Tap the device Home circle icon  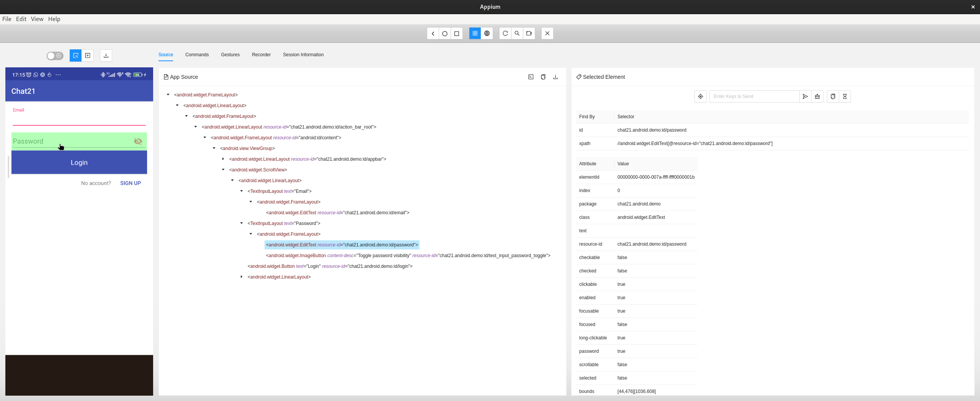[x=445, y=33]
